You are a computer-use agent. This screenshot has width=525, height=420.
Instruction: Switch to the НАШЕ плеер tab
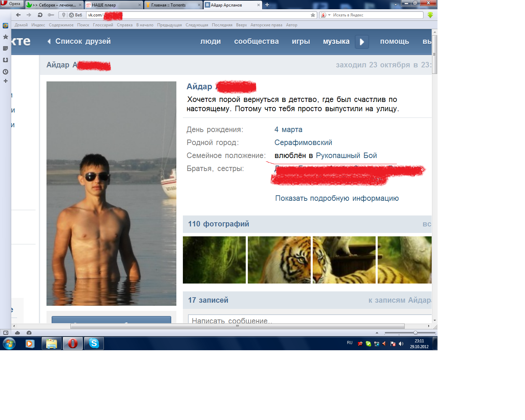point(113,5)
